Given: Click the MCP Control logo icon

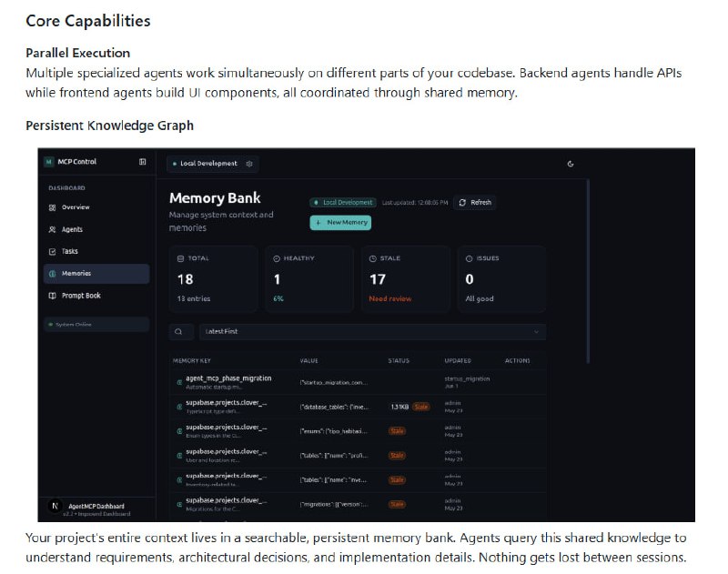Looking at the screenshot, I should pos(49,162).
